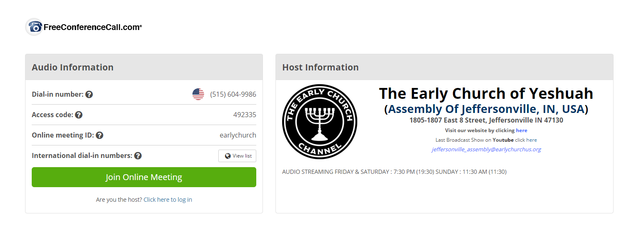Click the help icon next to Access code
644x243 pixels.
[x=78, y=115]
